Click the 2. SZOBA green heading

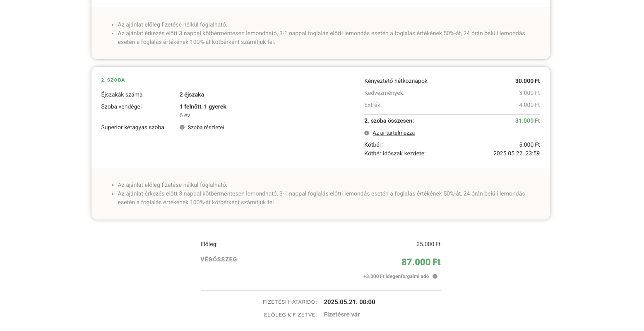[x=113, y=80]
